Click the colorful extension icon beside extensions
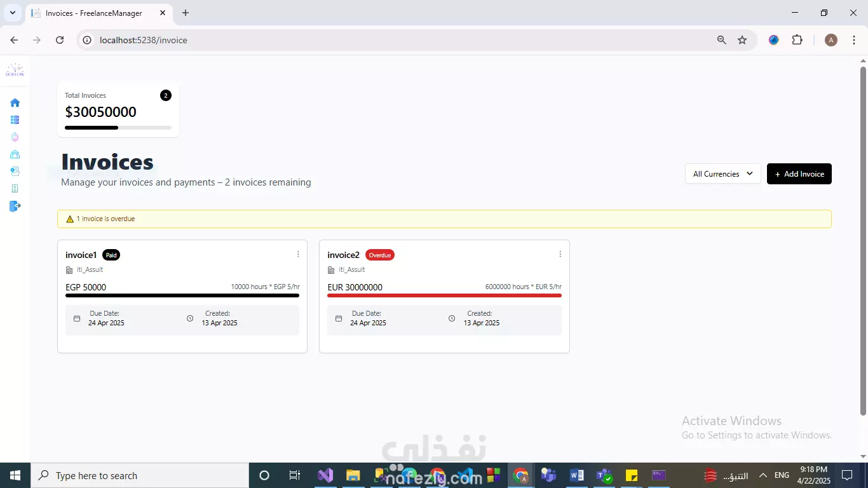Screen dimensions: 868x488 [x=773, y=40]
